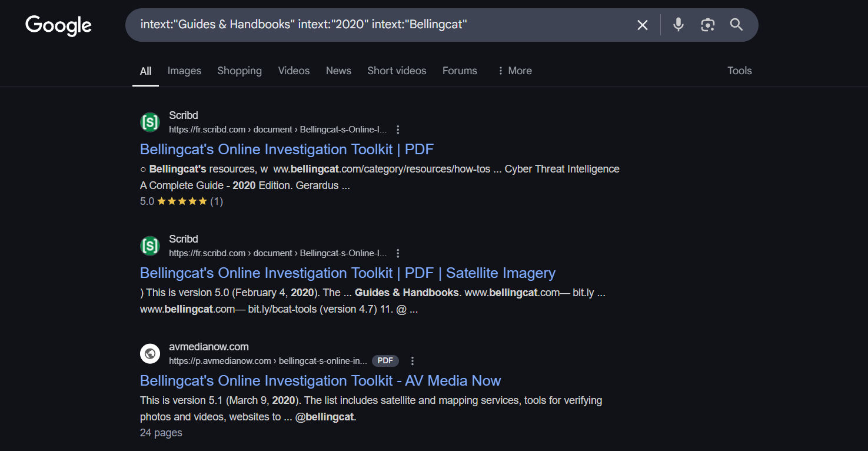Open the options menu for first Scribd result

point(398,130)
